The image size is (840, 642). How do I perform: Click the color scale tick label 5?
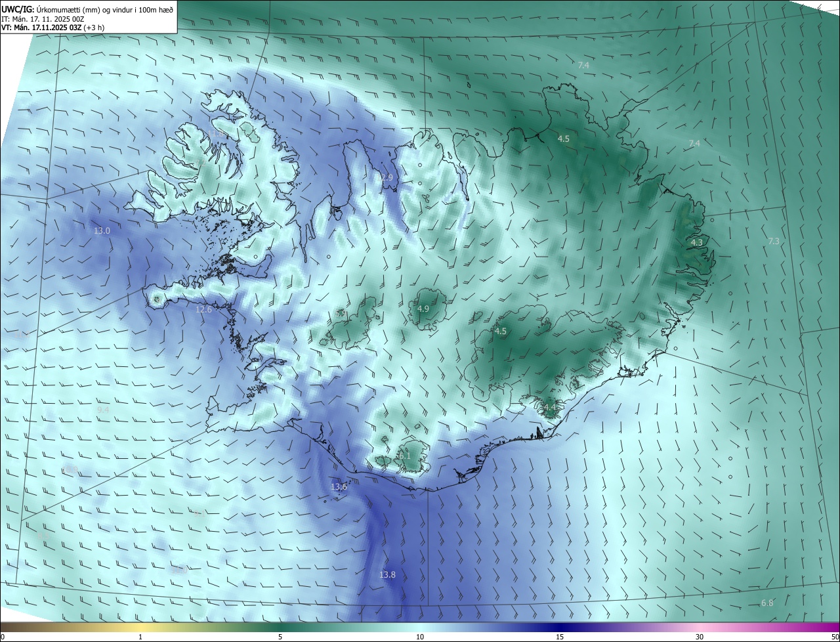[x=280, y=637]
